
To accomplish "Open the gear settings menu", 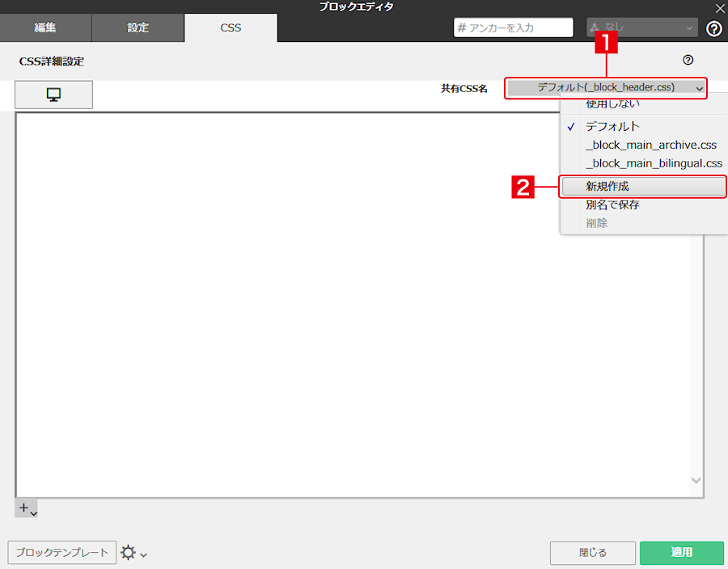I will pos(133,553).
